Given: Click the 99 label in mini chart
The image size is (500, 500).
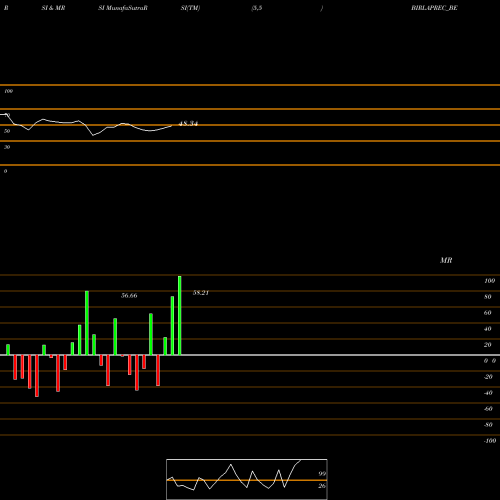Looking at the screenshot, I should click(322, 474).
